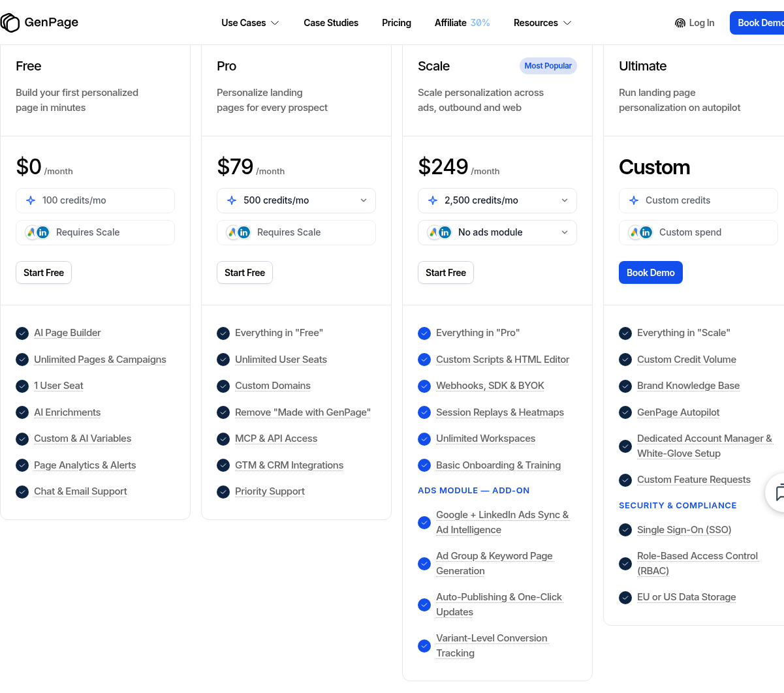Click ads icons beside No ads module
The height and width of the screenshot is (693, 784).
click(439, 232)
